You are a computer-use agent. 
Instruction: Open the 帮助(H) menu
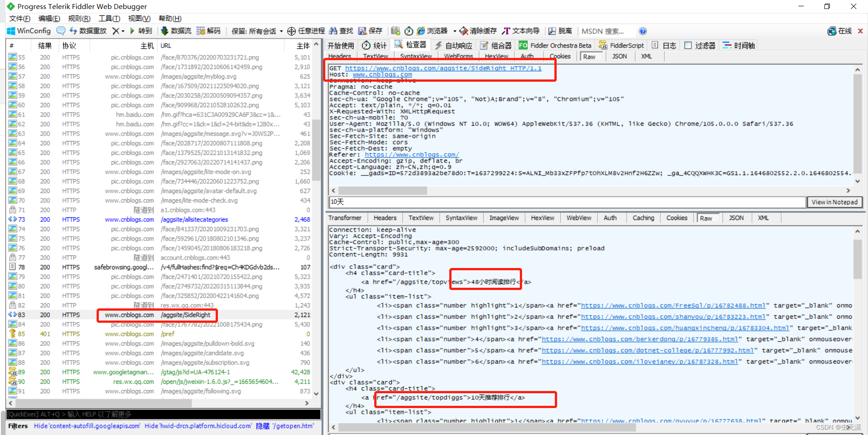coord(170,18)
